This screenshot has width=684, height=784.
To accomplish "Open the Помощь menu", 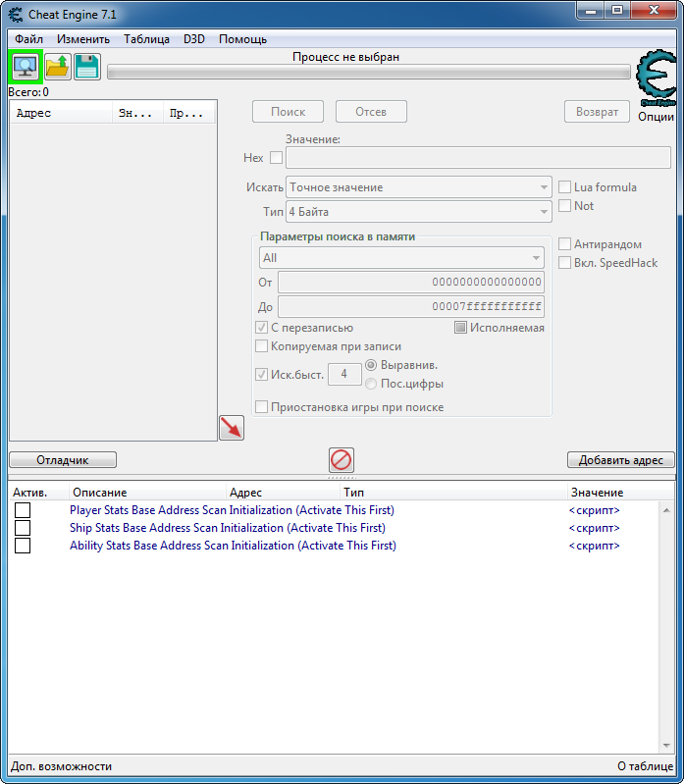I will click(242, 39).
